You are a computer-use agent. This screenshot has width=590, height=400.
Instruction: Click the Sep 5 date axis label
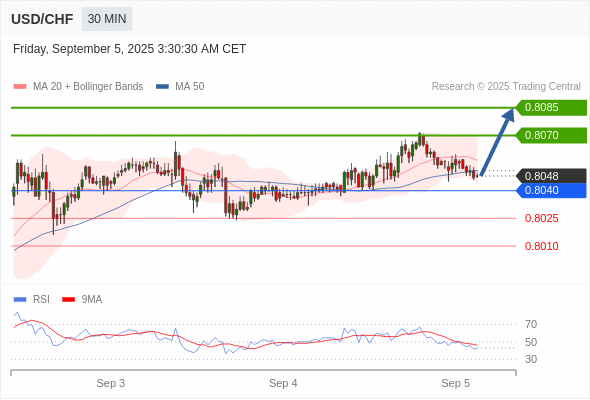point(455,383)
